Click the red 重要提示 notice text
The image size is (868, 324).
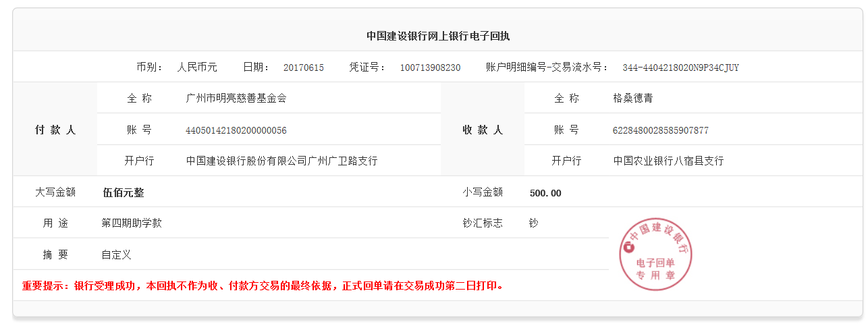click(264, 286)
